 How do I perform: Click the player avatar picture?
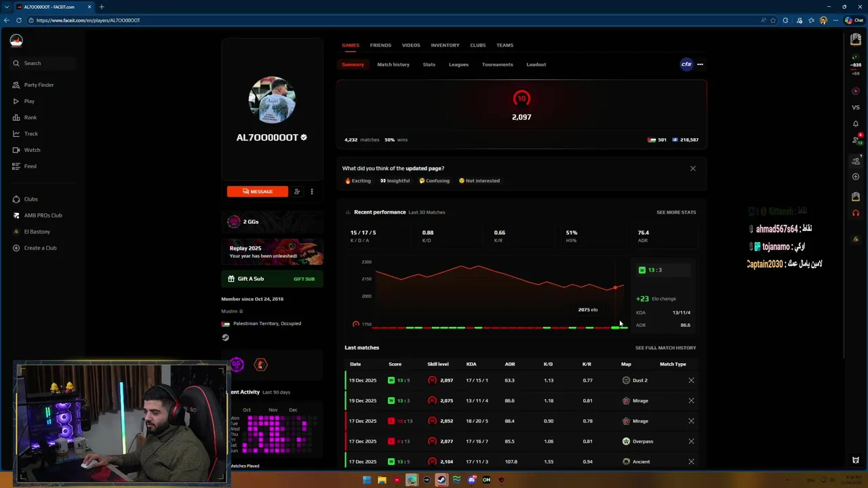272,100
